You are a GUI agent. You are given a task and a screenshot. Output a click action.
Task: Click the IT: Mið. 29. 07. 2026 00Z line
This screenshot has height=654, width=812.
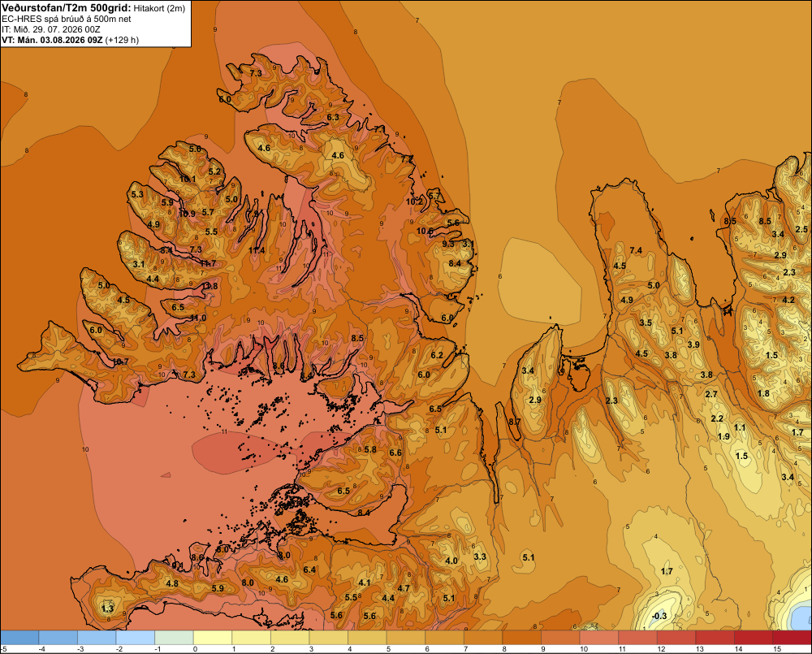pyautogui.click(x=50, y=29)
